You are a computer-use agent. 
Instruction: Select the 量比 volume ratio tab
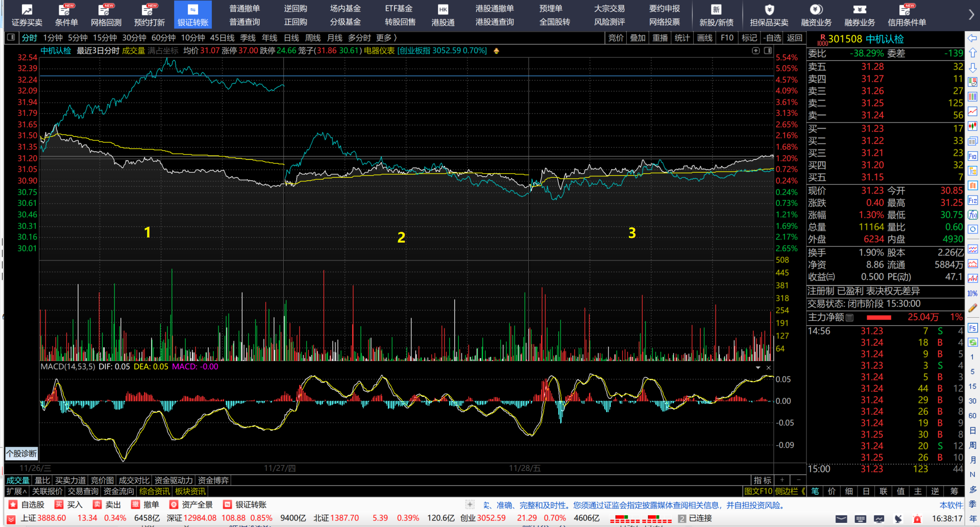[42, 480]
